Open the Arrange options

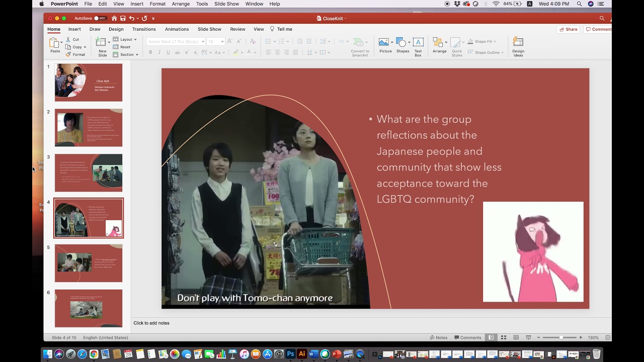pyautogui.click(x=439, y=45)
